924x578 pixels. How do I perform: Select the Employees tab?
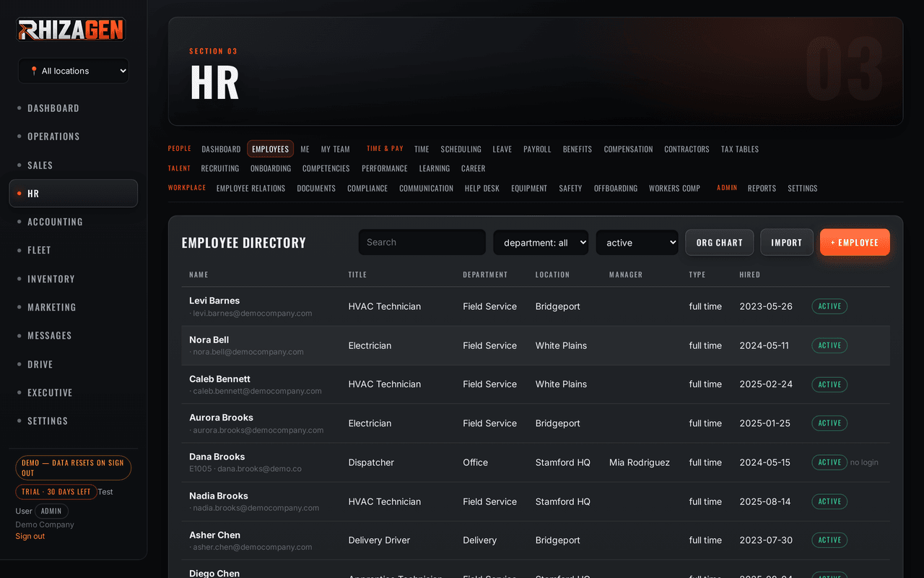click(x=271, y=149)
